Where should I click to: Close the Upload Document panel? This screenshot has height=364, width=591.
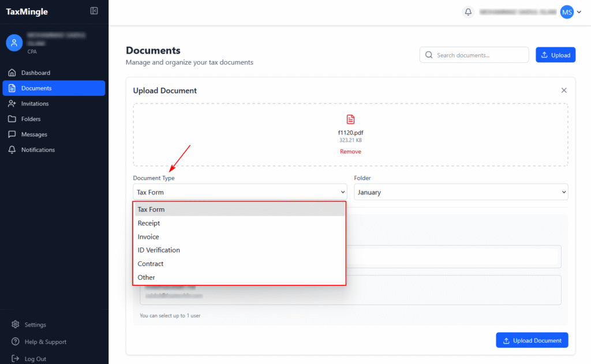(x=564, y=91)
